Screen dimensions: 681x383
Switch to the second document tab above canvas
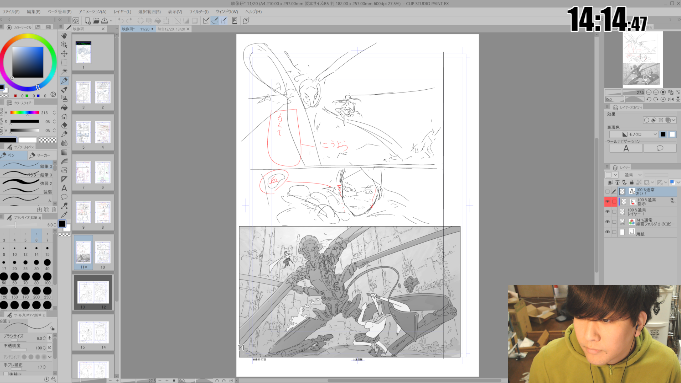[x=174, y=29]
